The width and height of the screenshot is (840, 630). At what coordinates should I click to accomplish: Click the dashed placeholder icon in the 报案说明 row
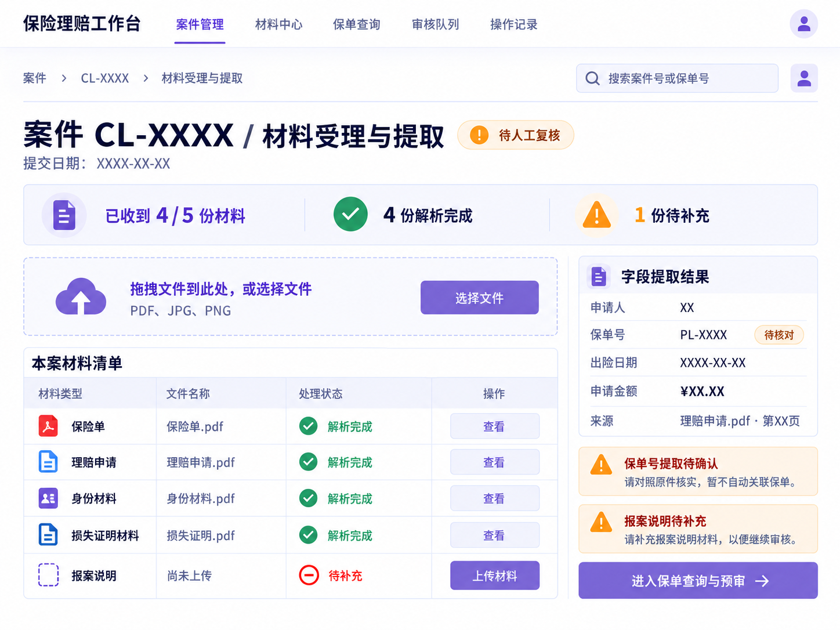click(48, 575)
